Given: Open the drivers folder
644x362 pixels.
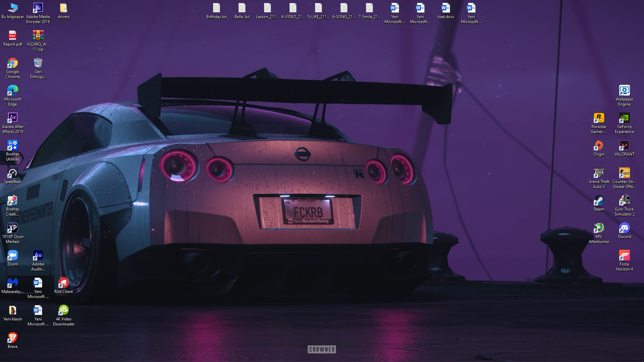Looking at the screenshot, I should click(63, 7).
